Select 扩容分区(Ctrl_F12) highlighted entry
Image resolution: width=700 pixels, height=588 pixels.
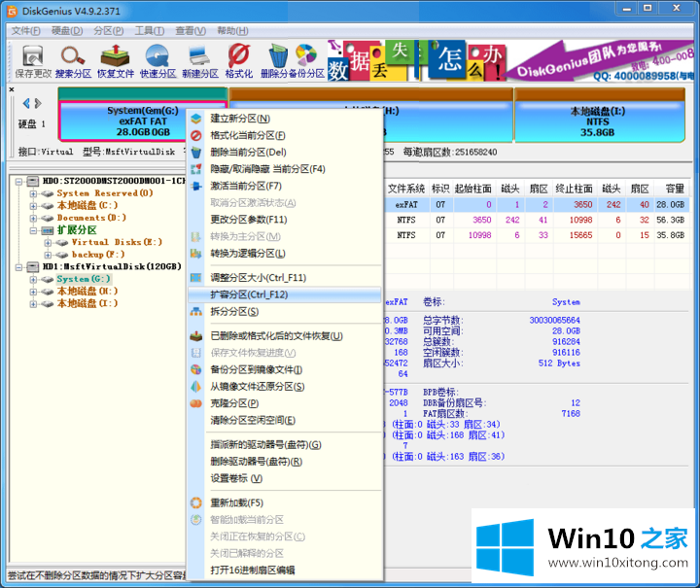pos(284,294)
